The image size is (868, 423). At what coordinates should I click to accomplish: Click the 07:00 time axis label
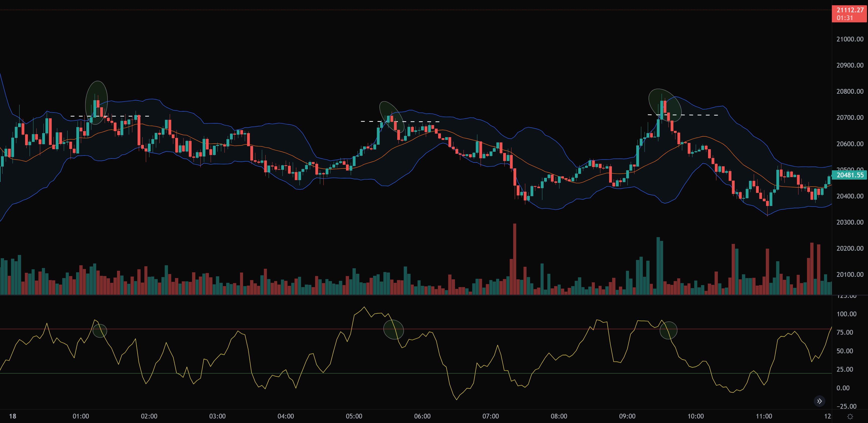point(491,416)
